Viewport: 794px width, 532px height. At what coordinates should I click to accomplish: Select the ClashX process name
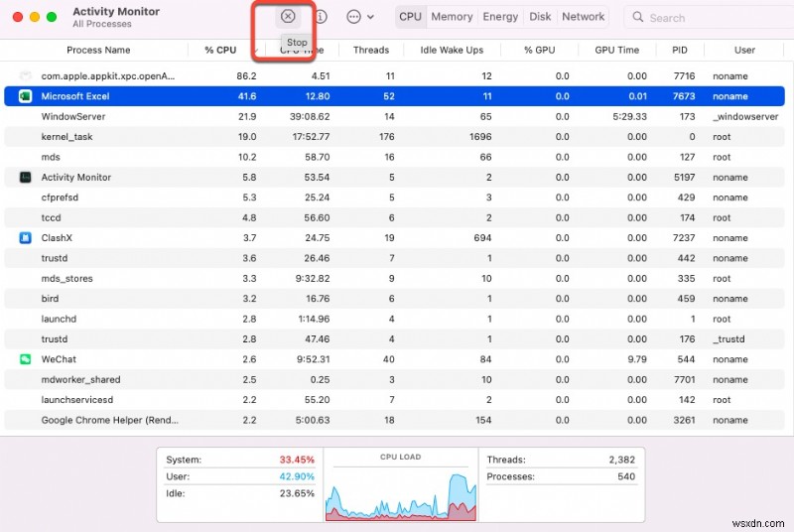57,238
